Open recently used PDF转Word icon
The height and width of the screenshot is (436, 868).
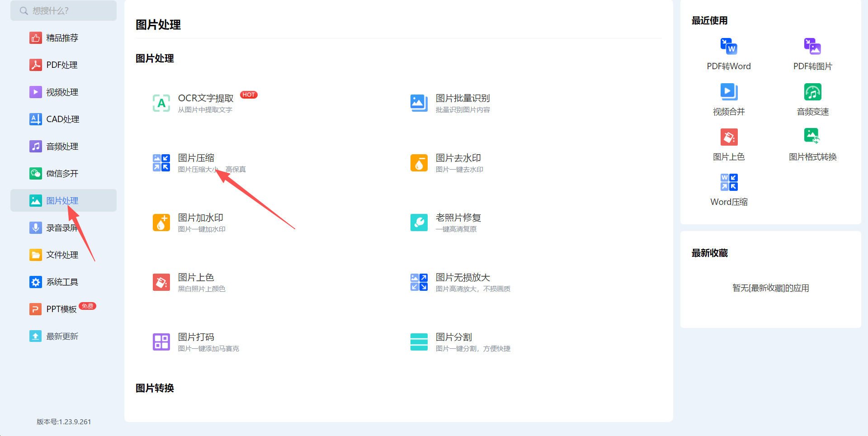pyautogui.click(x=729, y=46)
